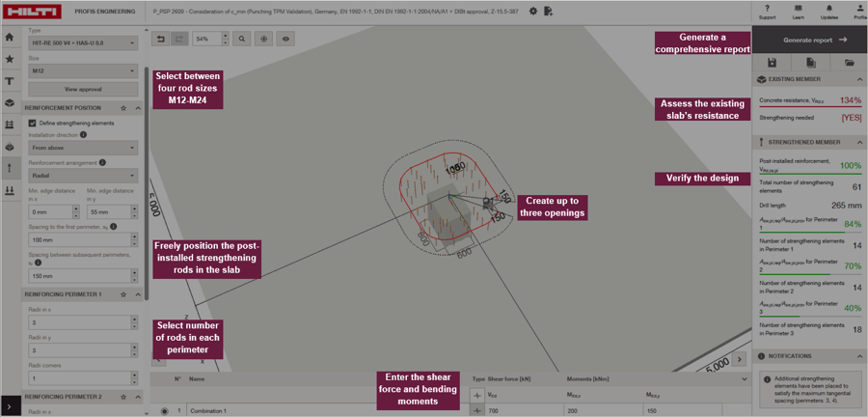The image size is (868, 417).
Task: Click View approval button
Action: pos(83,89)
